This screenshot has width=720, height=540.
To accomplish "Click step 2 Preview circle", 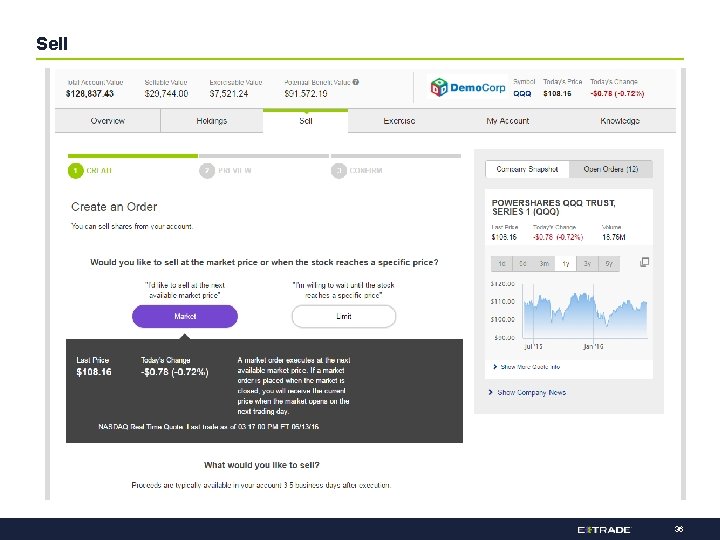I will [x=207, y=171].
